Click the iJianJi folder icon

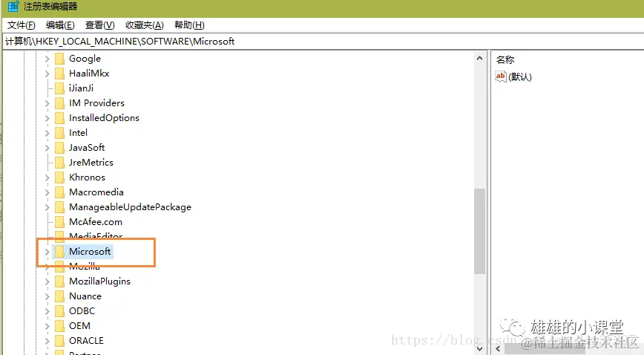pos(59,88)
